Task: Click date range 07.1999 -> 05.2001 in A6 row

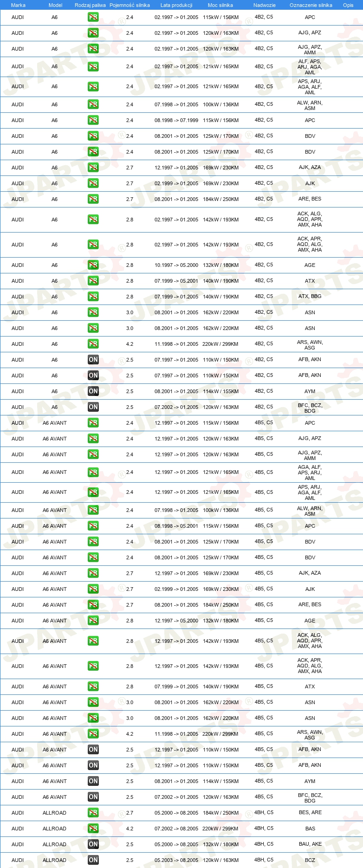Action: click(x=176, y=281)
